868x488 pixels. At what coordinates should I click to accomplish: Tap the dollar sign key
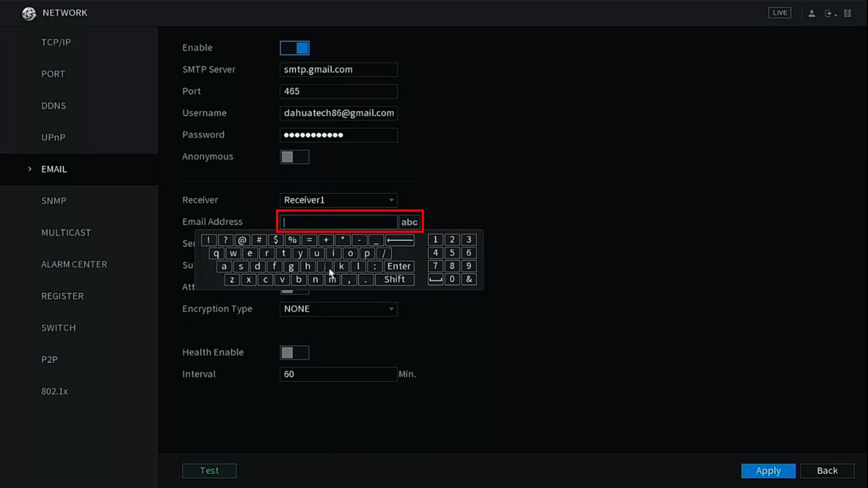coord(276,240)
